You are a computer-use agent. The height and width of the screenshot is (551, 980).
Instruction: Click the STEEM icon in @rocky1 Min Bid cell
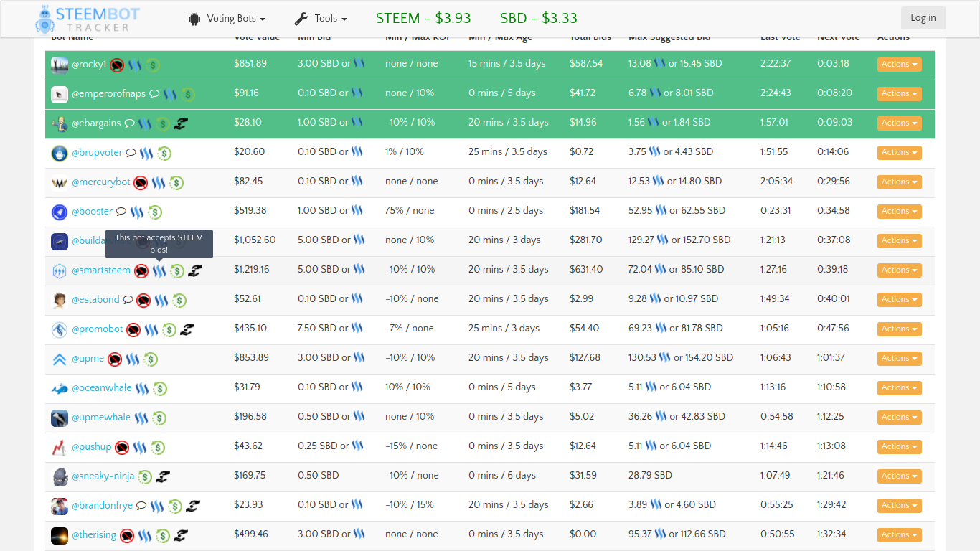[359, 63]
